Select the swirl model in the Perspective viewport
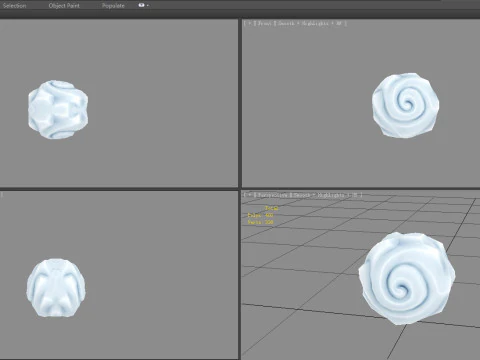Image resolution: width=480 pixels, height=360 pixels. coord(407,278)
